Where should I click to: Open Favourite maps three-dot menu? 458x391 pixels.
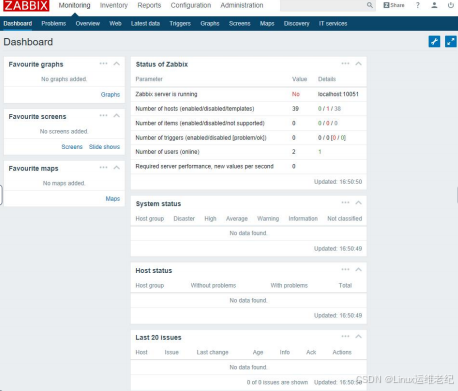tap(103, 167)
